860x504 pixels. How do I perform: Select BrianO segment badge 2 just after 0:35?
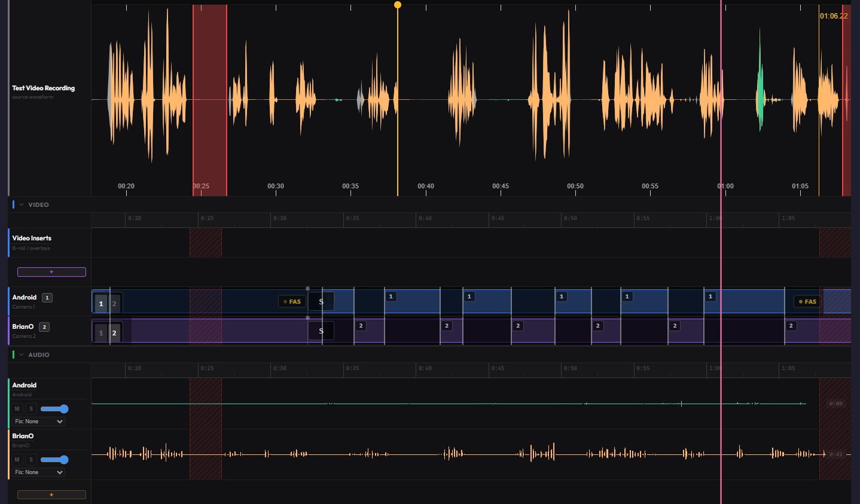point(361,326)
